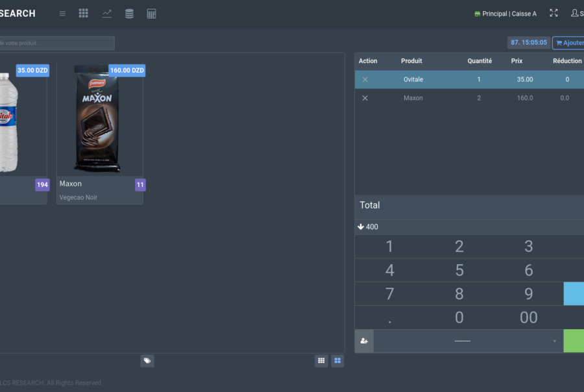Click the Maxon price 160.0 cell
The image size is (584, 392).
point(525,98)
